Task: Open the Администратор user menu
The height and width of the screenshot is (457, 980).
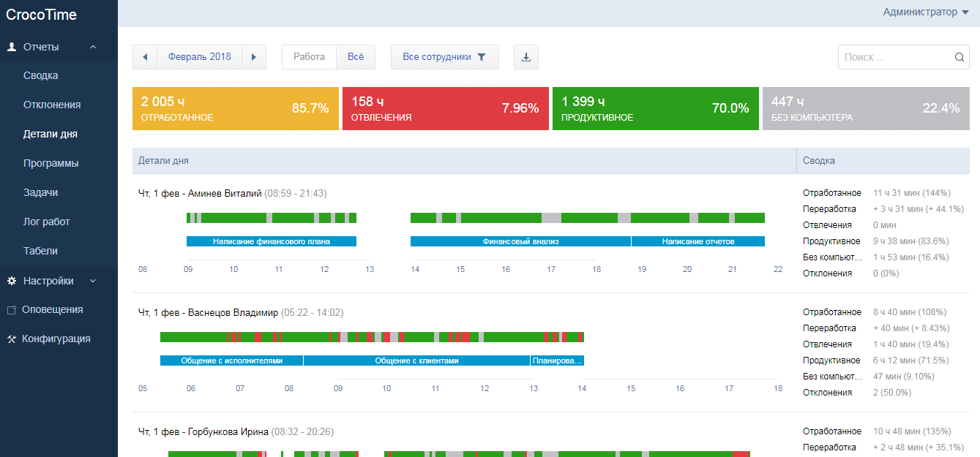Action: point(926,12)
